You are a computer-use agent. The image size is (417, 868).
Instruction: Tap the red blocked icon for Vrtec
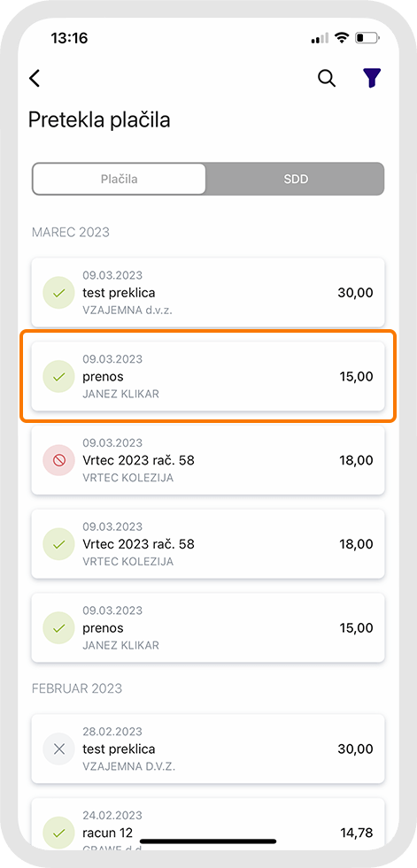pyautogui.click(x=58, y=460)
